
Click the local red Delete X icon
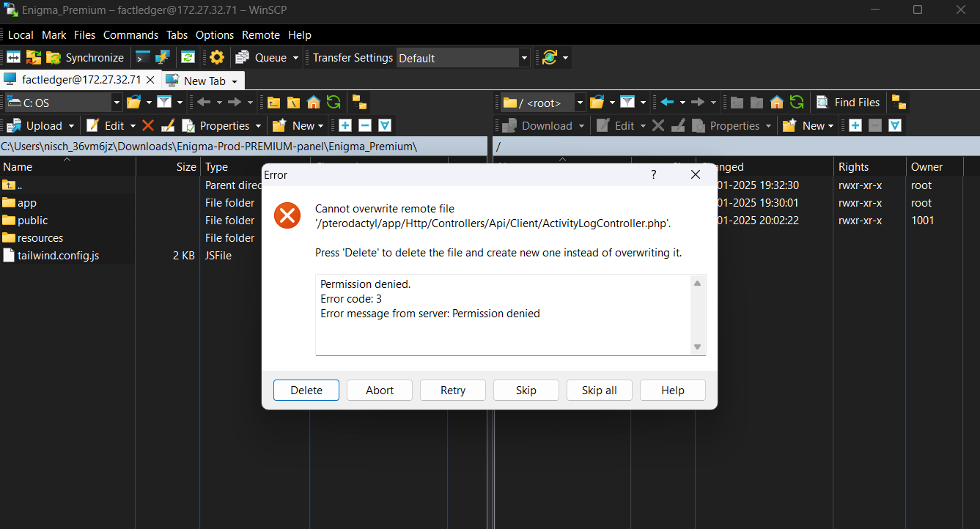(x=148, y=125)
